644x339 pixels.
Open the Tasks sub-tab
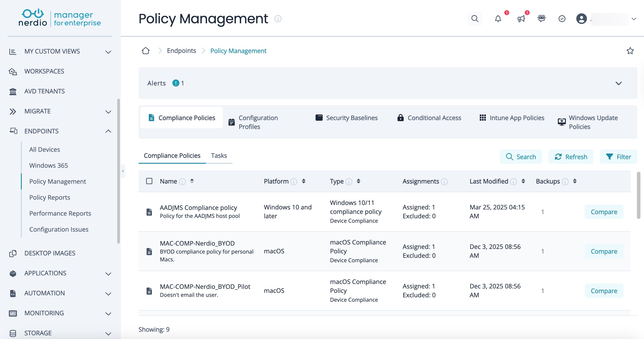[219, 155]
